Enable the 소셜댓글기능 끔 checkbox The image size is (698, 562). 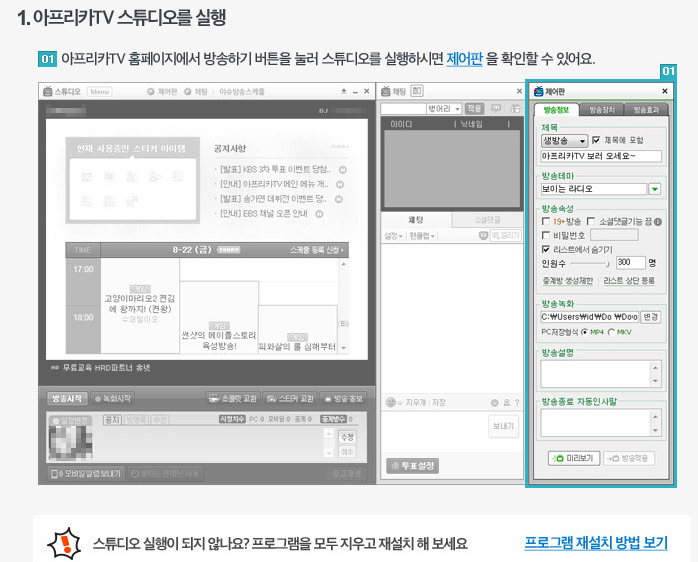click(x=591, y=221)
